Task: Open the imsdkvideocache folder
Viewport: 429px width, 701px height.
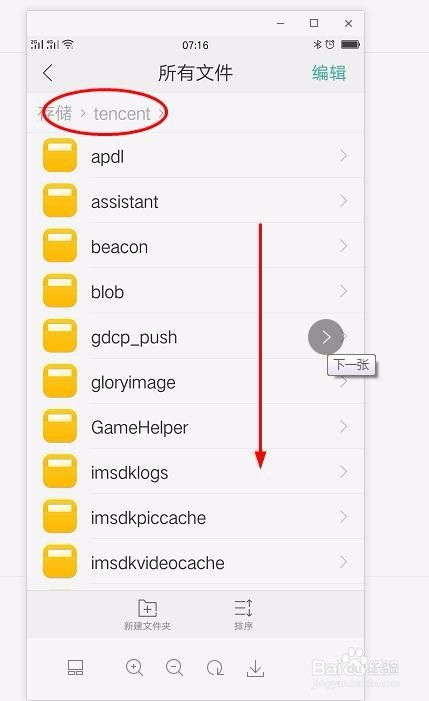Action: coord(195,562)
